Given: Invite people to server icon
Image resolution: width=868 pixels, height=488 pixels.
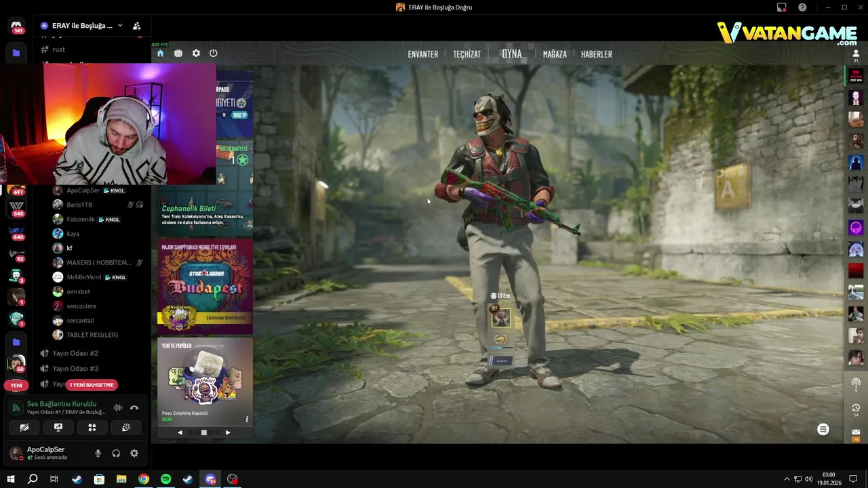Looking at the screenshot, I should pyautogui.click(x=136, y=26).
